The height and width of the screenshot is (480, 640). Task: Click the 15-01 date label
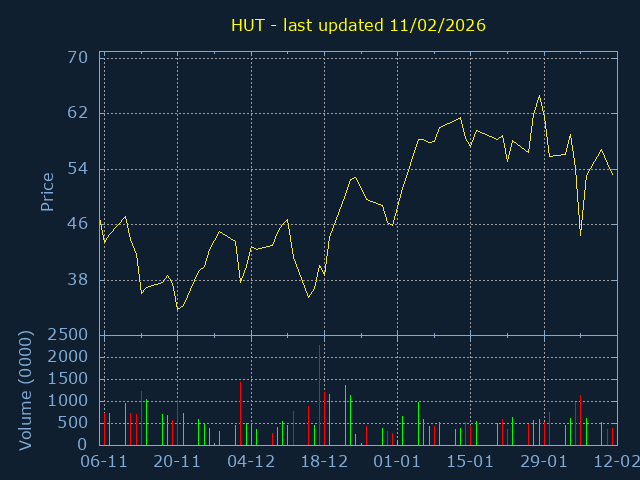(470, 462)
